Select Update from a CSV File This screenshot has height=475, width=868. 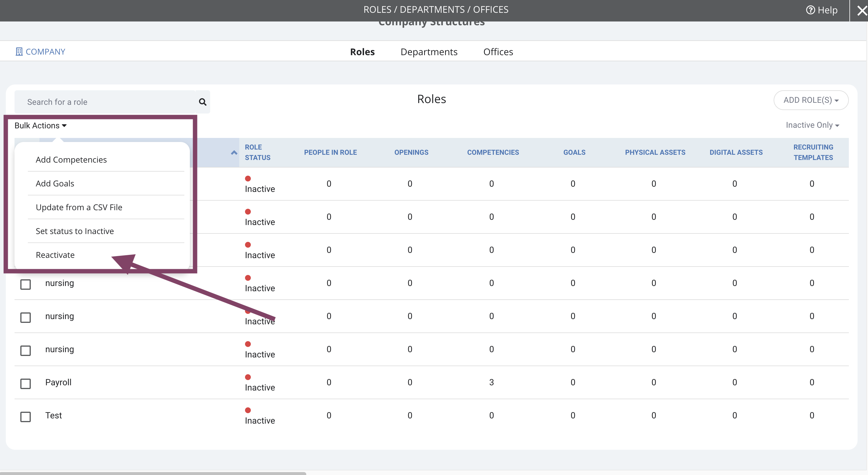[x=79, y=207]
